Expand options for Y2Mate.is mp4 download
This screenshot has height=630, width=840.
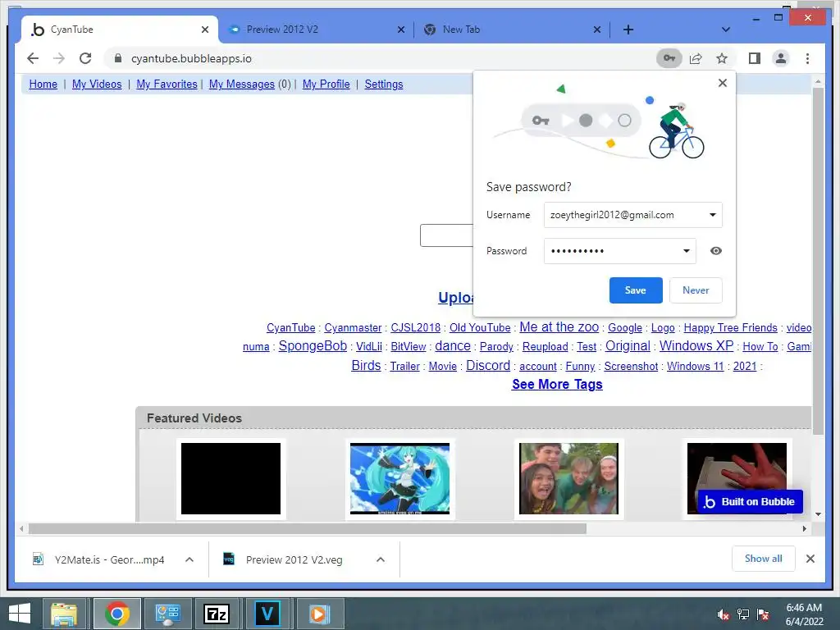(189, 559)
